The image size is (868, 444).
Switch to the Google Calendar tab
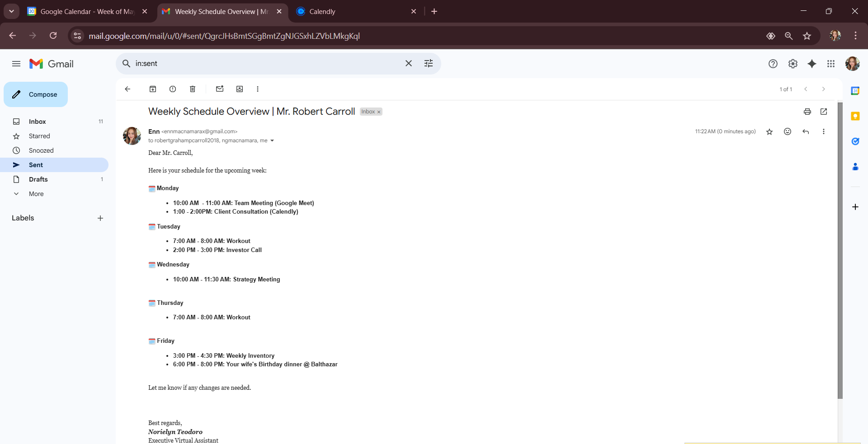click(87, 11)
